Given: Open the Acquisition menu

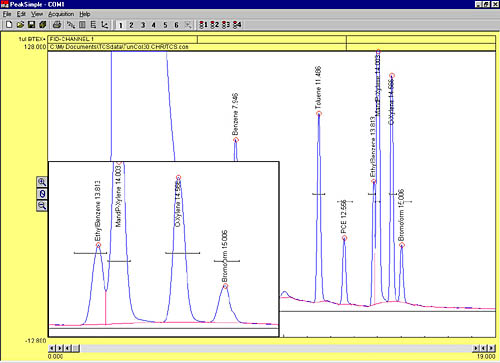Looking at the screenshot, I should click(x=61, y=14).
